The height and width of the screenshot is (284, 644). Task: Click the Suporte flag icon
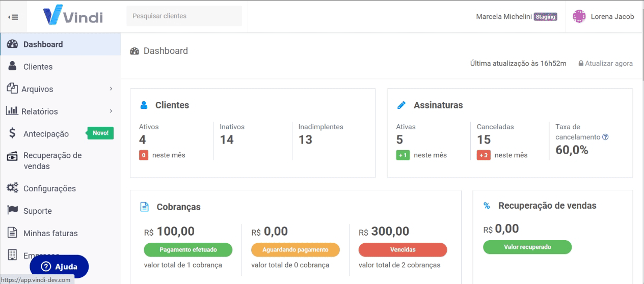[x=13, y=210]
